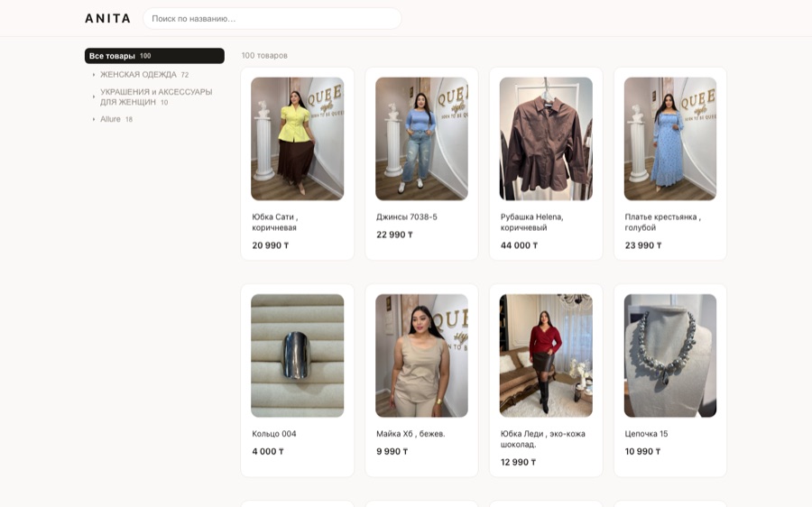Screen dimensions: 812x507
Task: Click the ANITA logo
Action: pos(107,19)
